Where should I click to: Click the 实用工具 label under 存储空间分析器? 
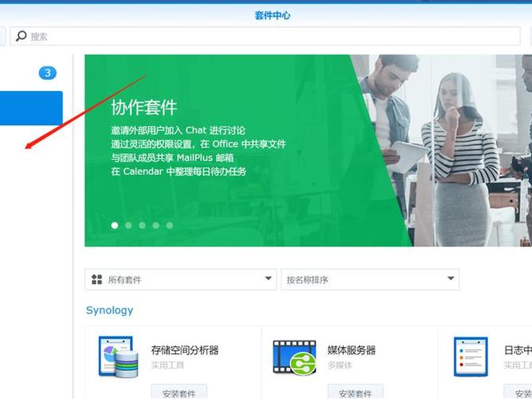[168, 365]
